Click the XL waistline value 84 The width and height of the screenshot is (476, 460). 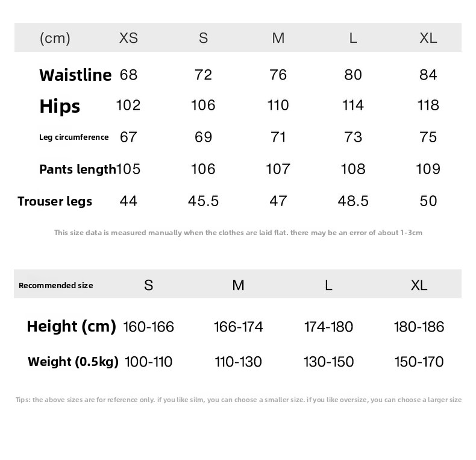[428, 75]
